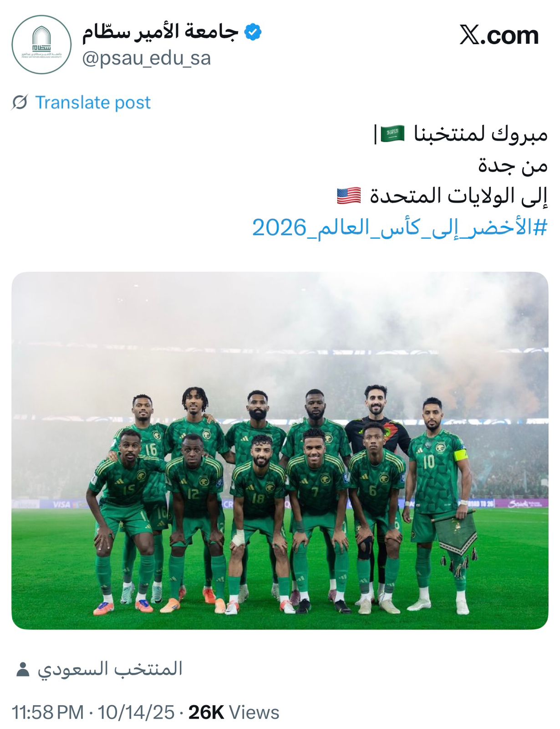Click the X logo in X.com
Image resolution: width=560 pixels, height=729 pixels.
click(x=469, y=35)
